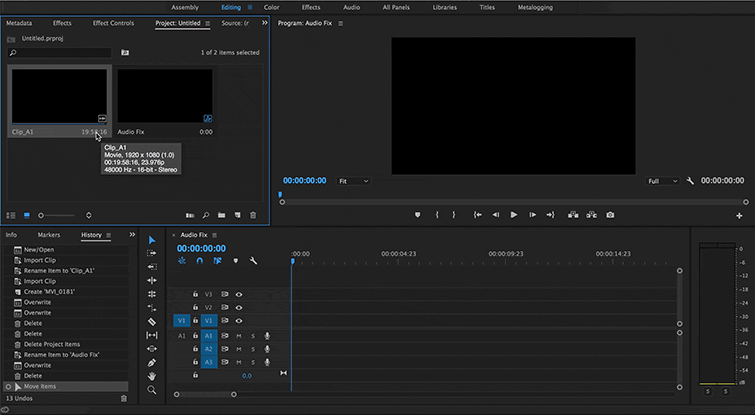Open the Full playback resolution dropdown

tap(662, 181)
